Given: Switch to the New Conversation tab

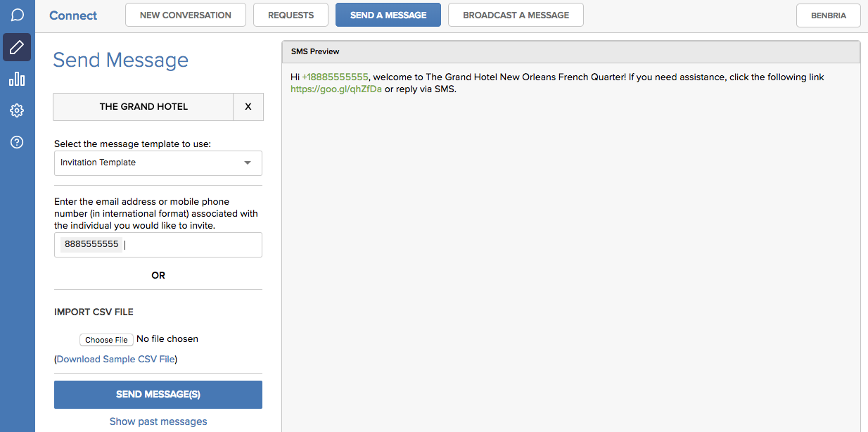Looking at the screenshot, I should (186, 15).
